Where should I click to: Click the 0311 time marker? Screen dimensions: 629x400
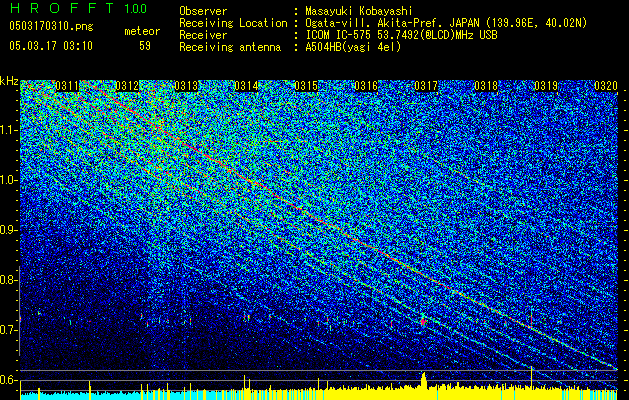pos(67,86)
